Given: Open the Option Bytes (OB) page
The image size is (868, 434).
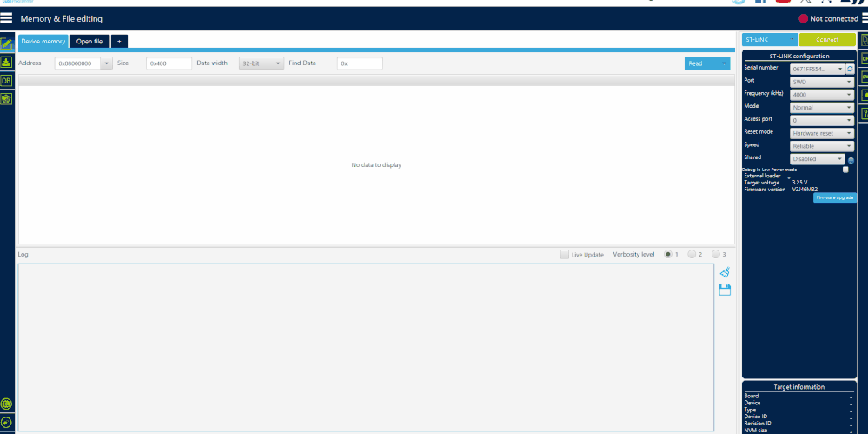Looking at the screenshot, I should click(x=6, y=80).
